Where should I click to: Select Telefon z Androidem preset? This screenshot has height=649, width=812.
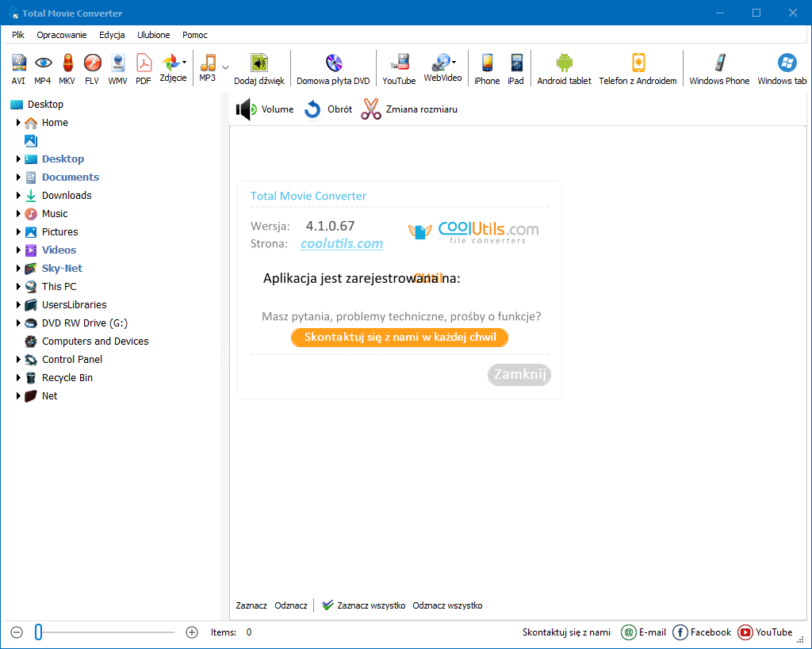(x=638, y=70)
